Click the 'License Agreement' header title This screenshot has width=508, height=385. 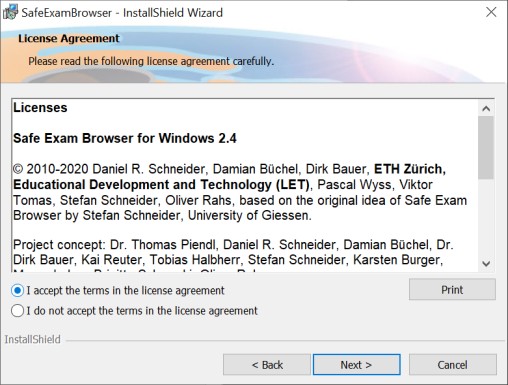[69, 38]
